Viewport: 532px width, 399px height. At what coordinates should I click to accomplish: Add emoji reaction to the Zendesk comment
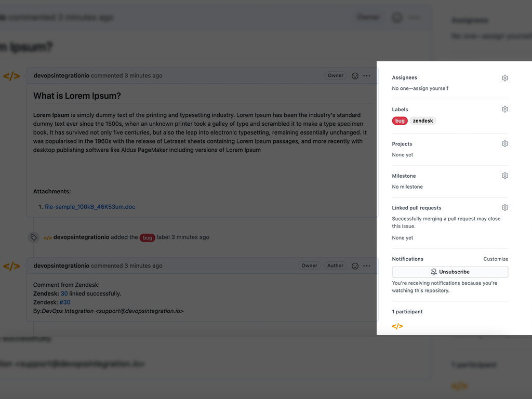click(x=355, y=265)
